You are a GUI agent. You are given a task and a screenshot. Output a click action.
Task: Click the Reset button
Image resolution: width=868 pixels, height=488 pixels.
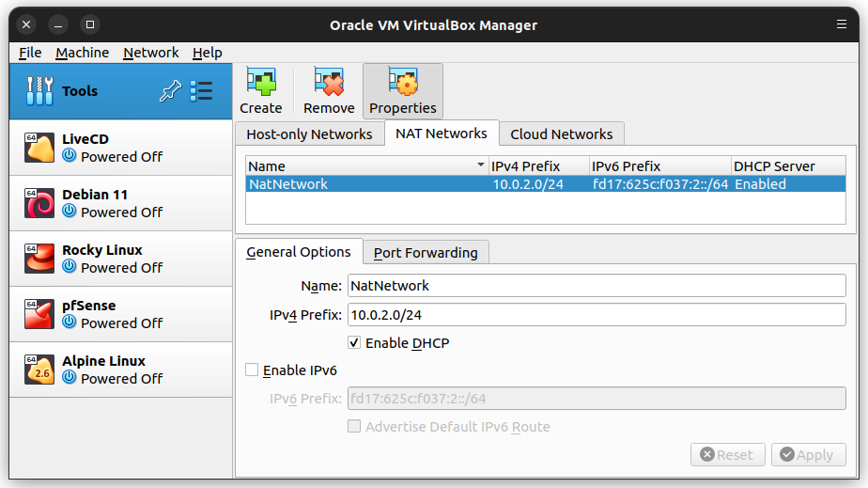click(727, 455)
